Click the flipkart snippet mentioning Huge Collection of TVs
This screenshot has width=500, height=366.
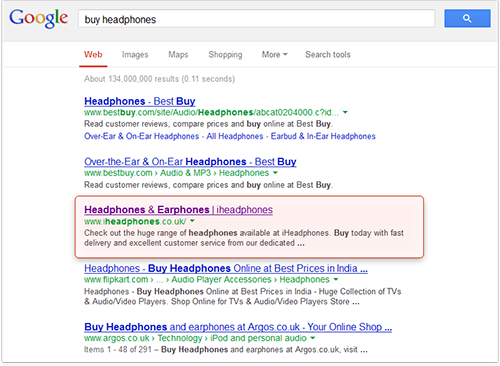tap(242, 296)
